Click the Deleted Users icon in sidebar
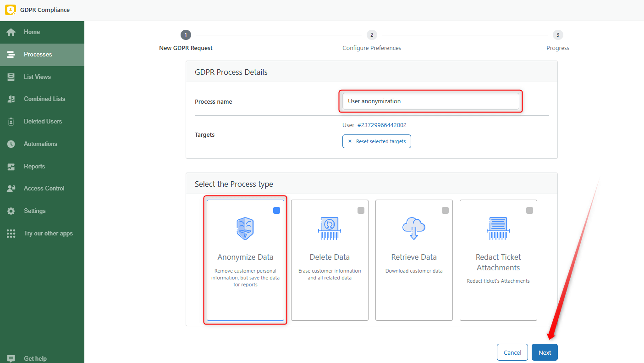Screen dimensions: 644x363 (11, 122)
